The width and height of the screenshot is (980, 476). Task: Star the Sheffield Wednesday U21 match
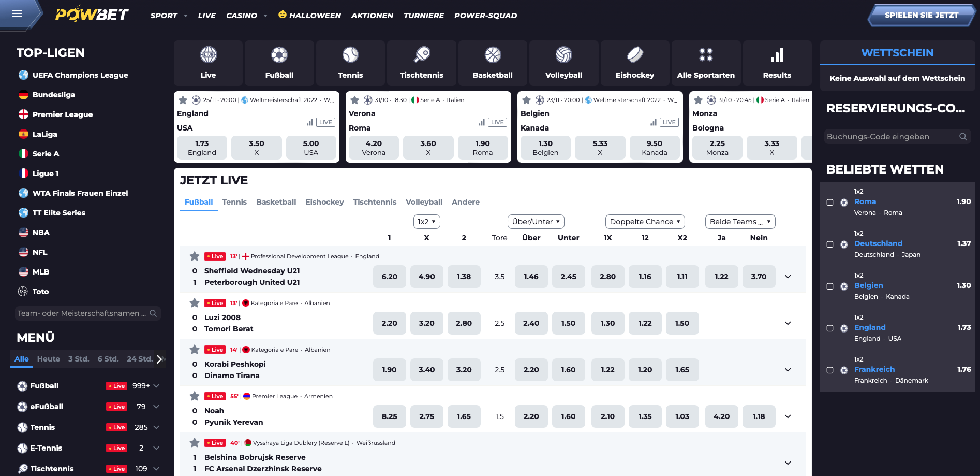point(195,256)
